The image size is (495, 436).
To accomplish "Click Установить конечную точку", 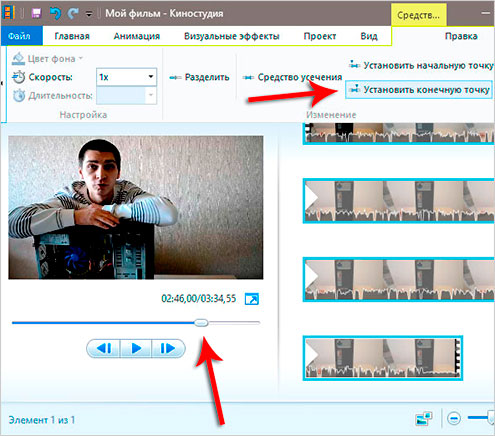I will (x=419, y=89).
